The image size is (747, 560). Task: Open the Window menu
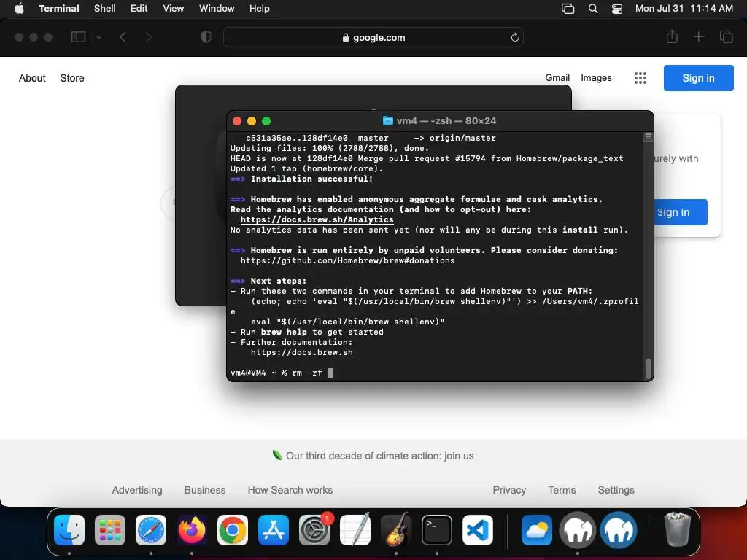click(217, 8)
